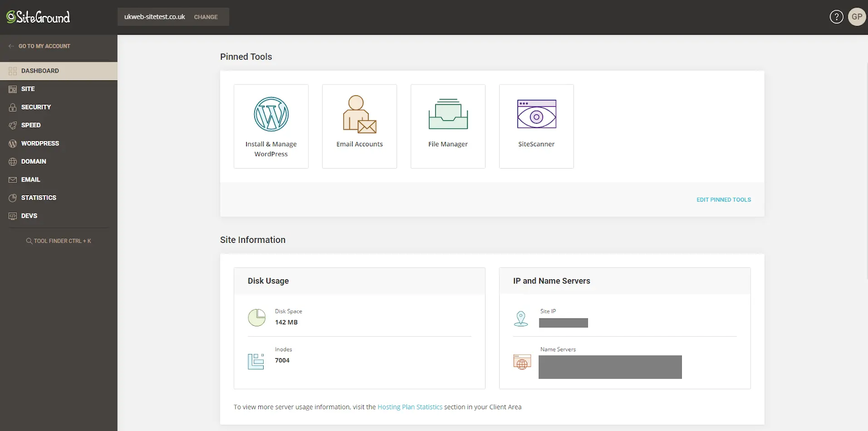Image resolution: width=868 pixels, height=431 pixels.
Task: Open the Security menu section
Action: 59,107
